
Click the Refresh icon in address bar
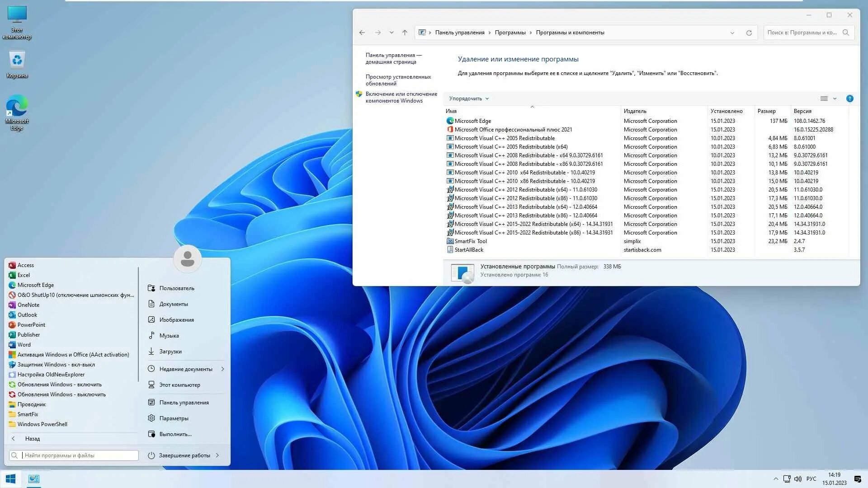tap(749, 33)
